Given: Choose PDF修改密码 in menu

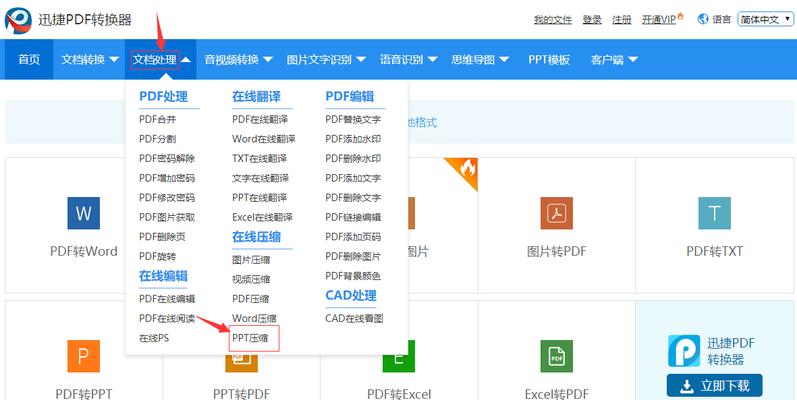Looking at the screenshot, I should [167, 198].
